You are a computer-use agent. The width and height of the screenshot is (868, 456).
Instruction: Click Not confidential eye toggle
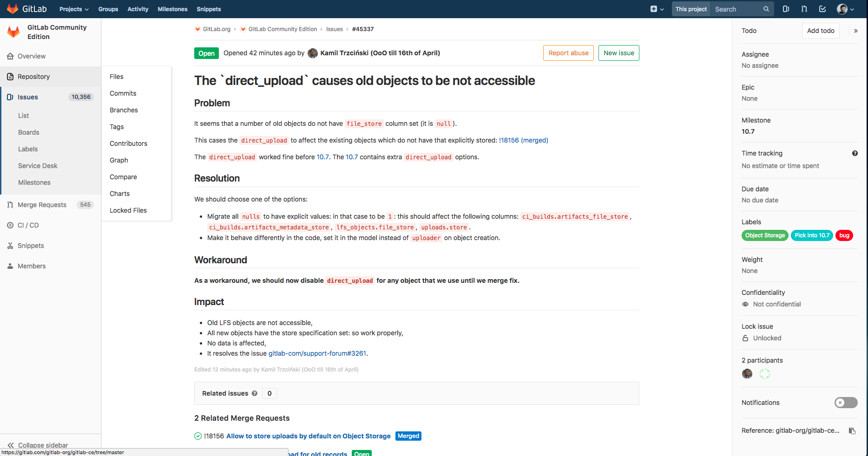tap(745, 304)
